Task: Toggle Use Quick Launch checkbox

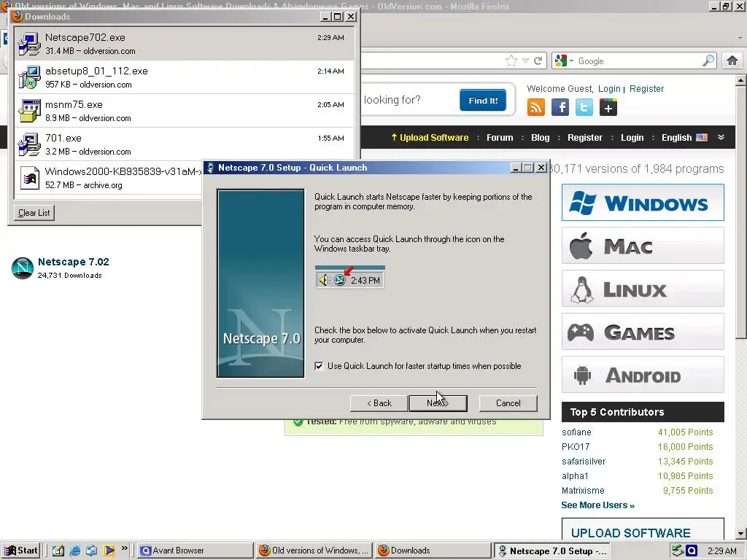Action: pos(319,366)
